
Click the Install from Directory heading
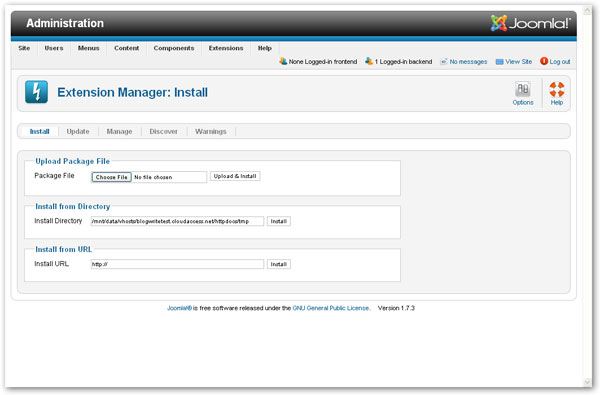pos(73,206)
